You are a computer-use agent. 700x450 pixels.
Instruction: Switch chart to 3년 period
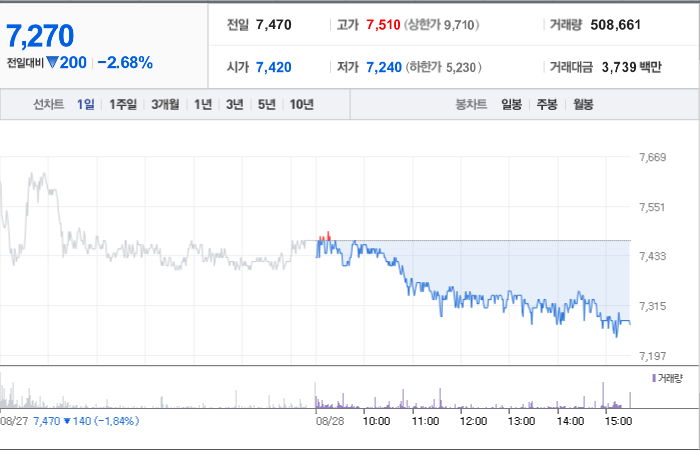point(234,104)
